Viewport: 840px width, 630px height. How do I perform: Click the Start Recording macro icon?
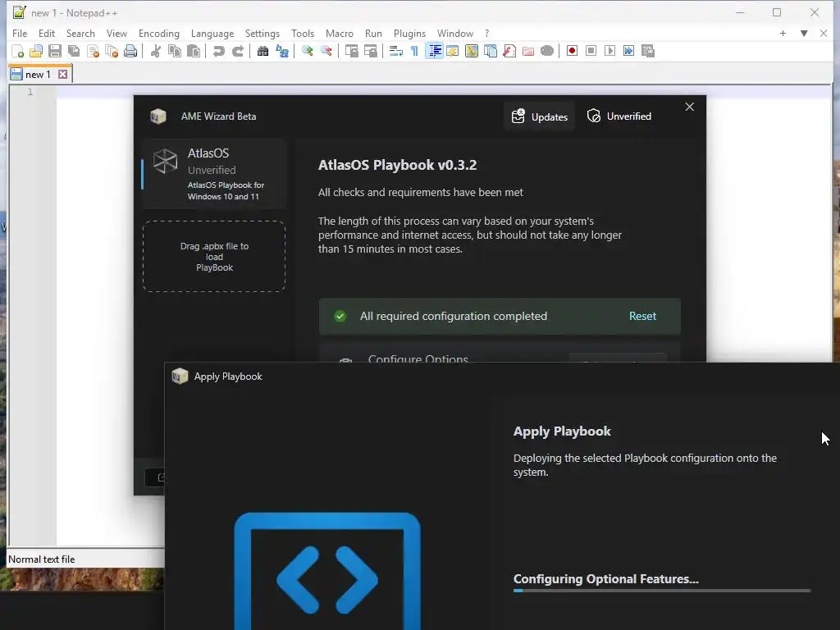(572, 51)
